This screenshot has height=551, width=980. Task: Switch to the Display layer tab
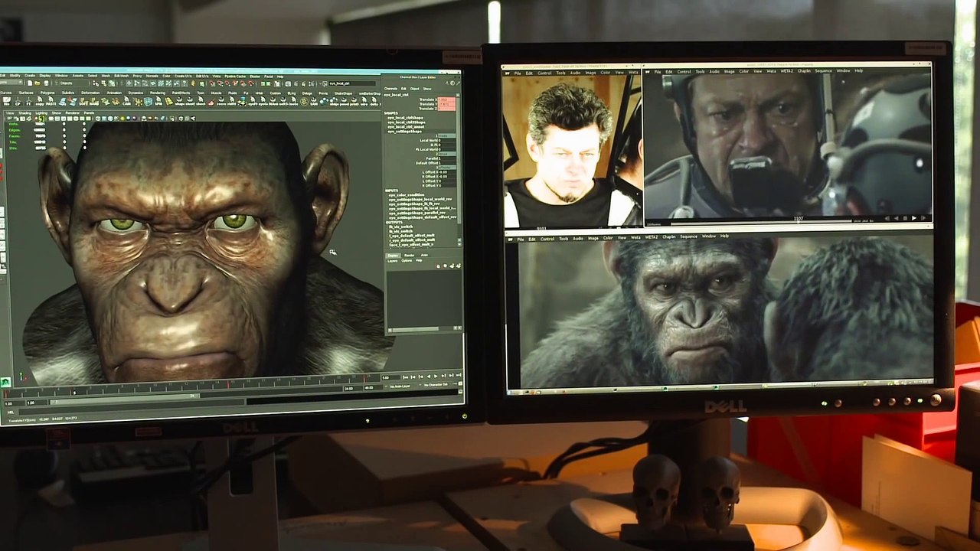pyautogui.click(x=393, y=256)
